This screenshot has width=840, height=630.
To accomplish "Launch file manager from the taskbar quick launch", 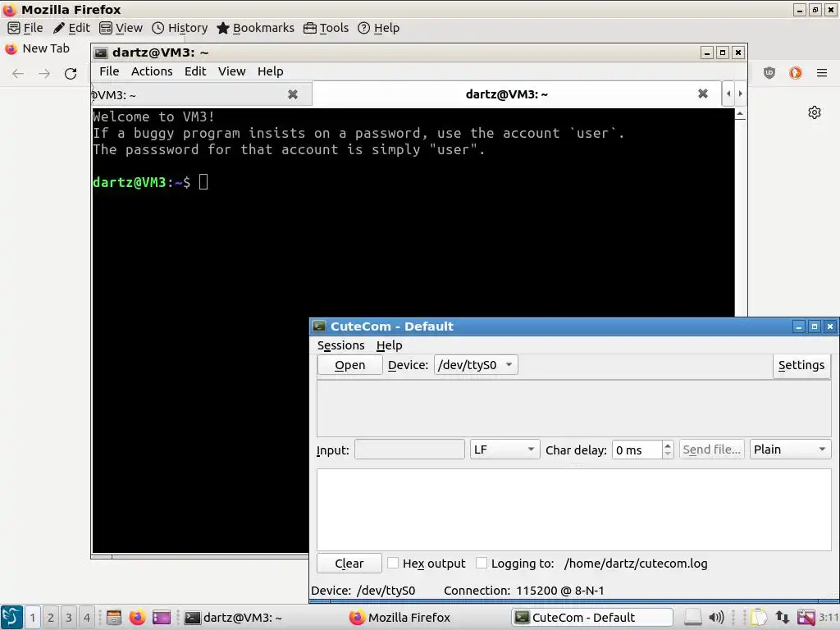I will point(113,618).
